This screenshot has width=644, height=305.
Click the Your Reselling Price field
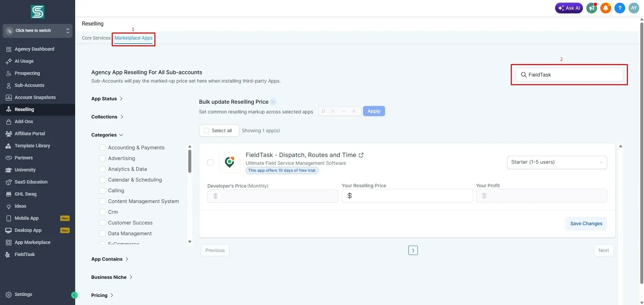tap(407, 196)
